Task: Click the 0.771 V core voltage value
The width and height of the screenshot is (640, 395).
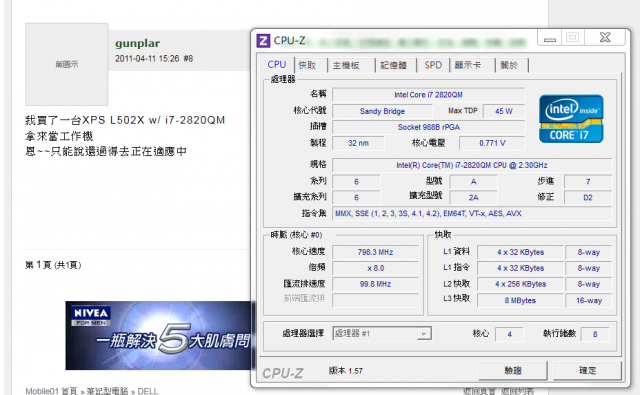Action: tap(492, 143)
